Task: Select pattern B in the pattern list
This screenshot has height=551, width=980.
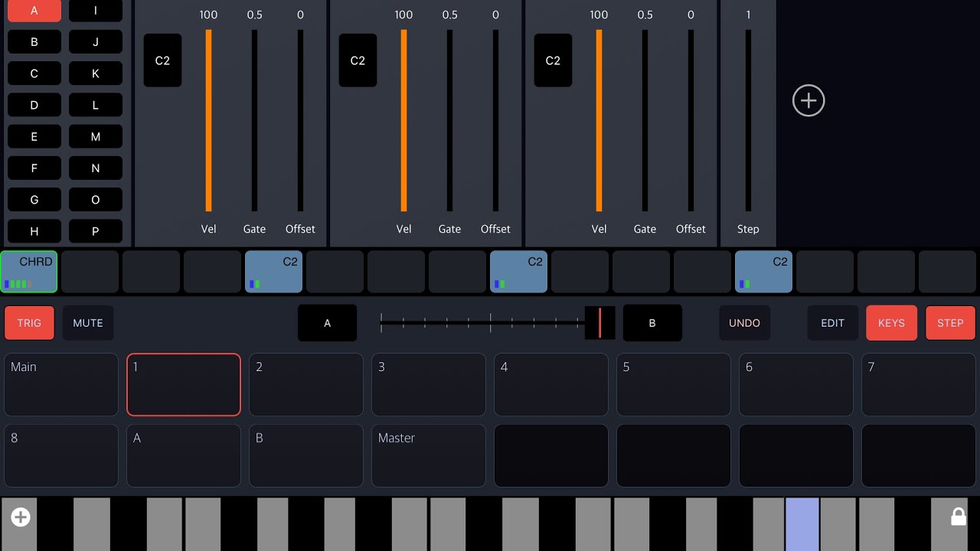Action: click(34, 42)
